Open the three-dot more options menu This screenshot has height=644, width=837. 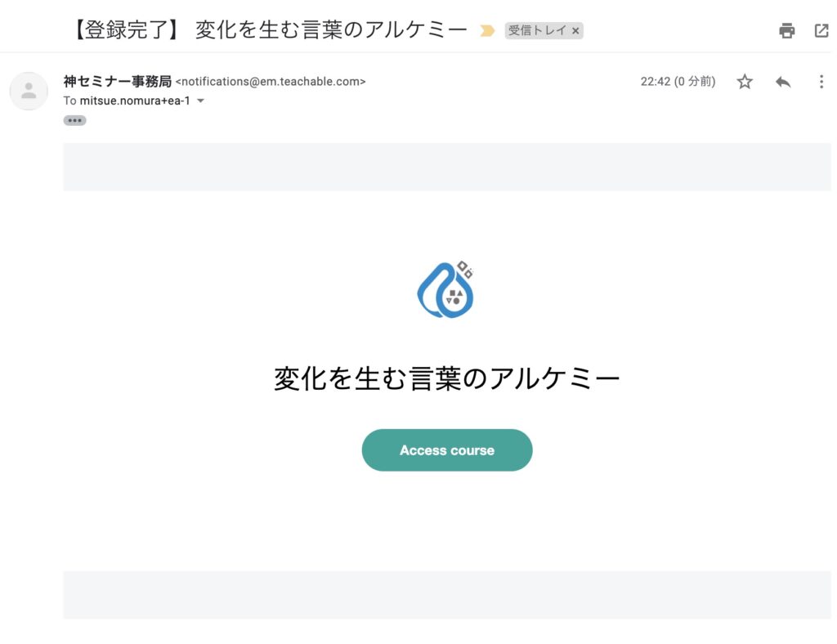point(821,82)
